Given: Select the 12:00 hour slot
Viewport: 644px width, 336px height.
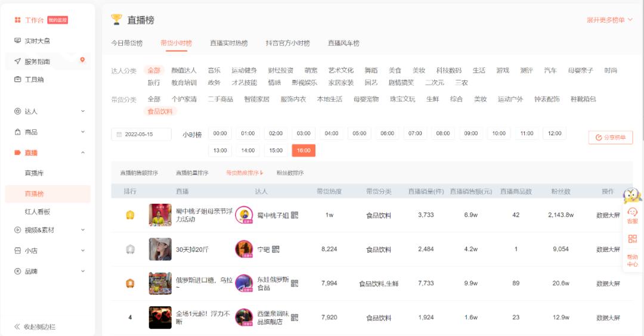Looking at the screenshot, I should (x=555, y=133).
